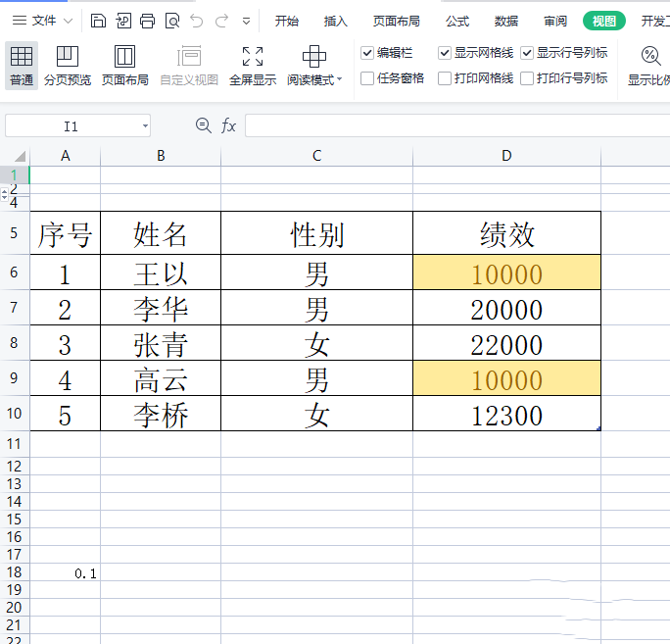Enable the 任务窗格 checkbox
The height and width of the screenshot is (644, 670).
point(367,78)
